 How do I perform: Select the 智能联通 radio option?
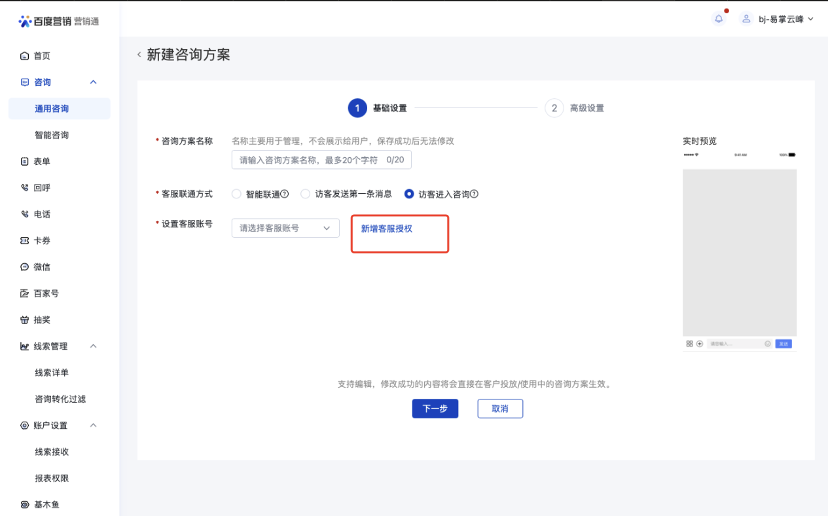point(237,194)
